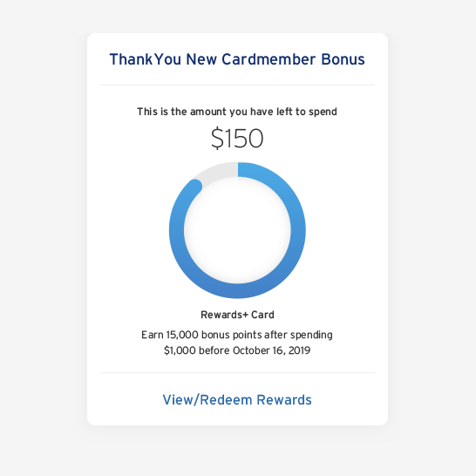Click the $1,000 before October 16, 2019 line

pyautogui.click(x=237, y=350)
